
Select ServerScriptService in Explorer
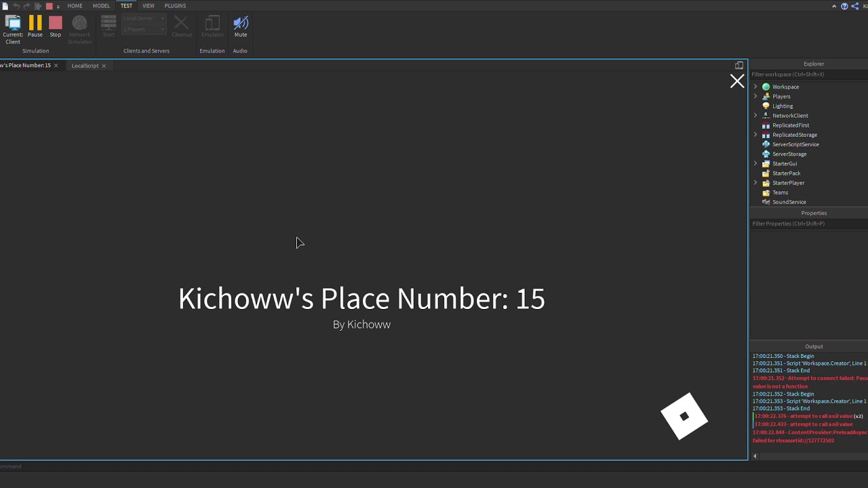(x=795, y=144)
